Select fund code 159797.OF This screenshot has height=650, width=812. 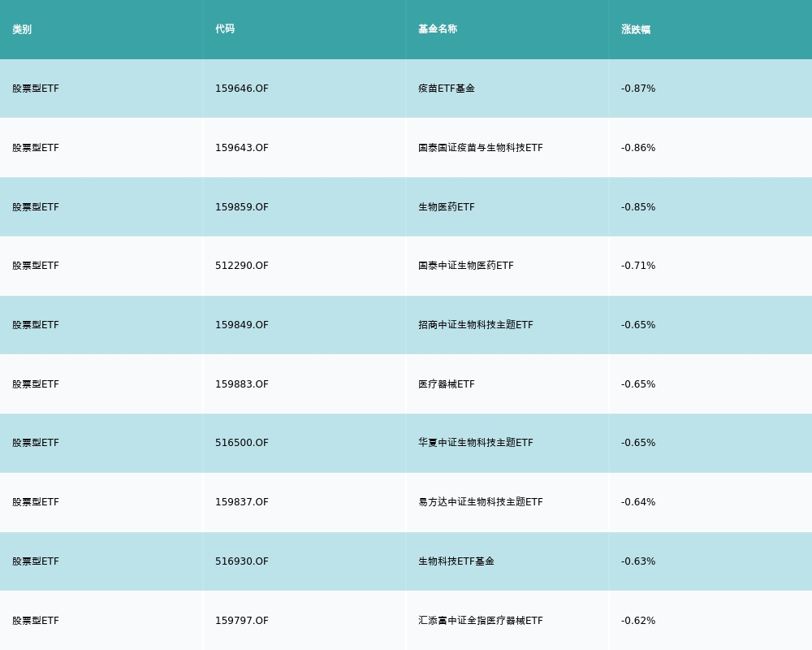(242, 621)
